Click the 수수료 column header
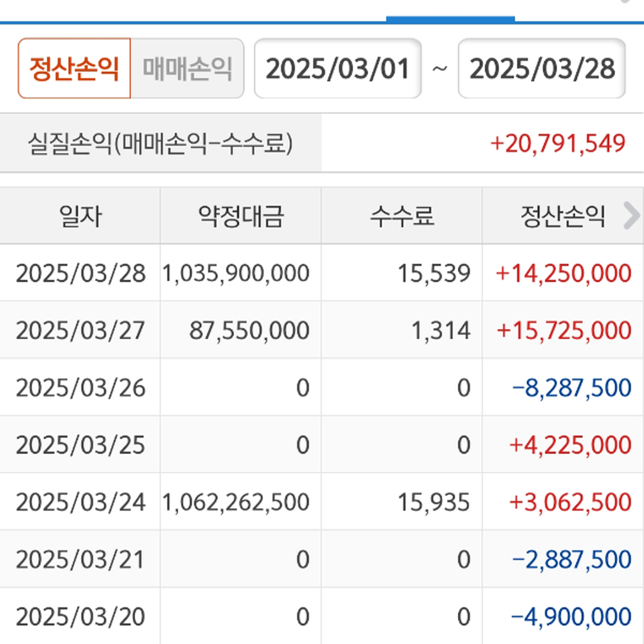The width and height of the screenshot is (644, 644). click(402, 216)
